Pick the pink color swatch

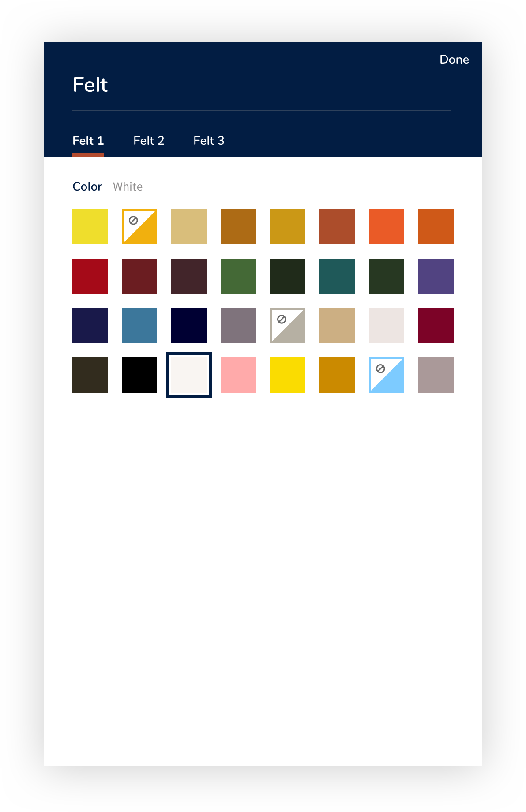coord(238,375)
